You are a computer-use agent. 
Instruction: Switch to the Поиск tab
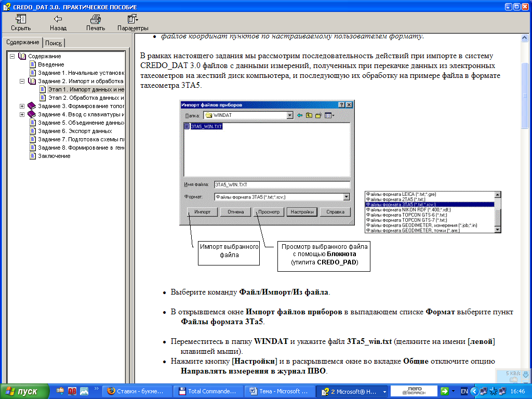point(54,43)
